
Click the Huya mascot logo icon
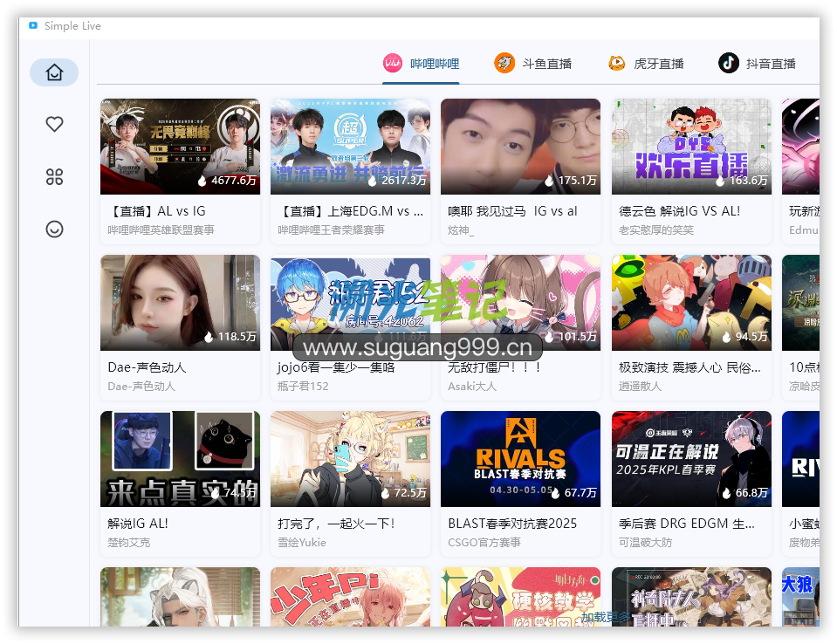616,64
